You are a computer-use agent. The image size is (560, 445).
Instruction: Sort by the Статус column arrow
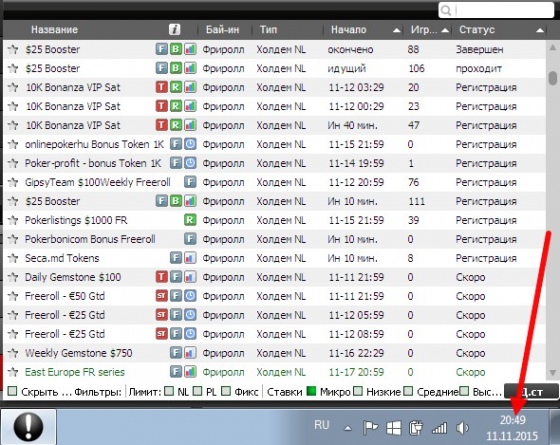point(540,30)
